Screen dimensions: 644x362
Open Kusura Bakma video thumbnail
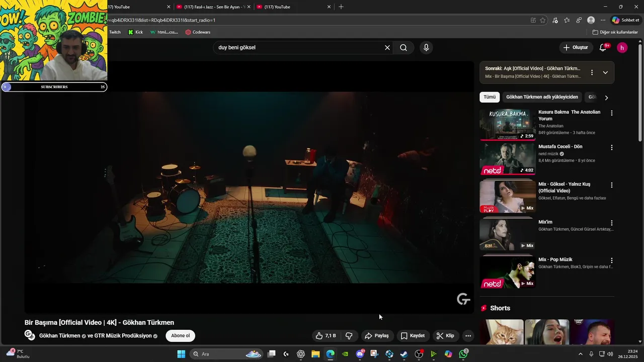pos(508,125)
